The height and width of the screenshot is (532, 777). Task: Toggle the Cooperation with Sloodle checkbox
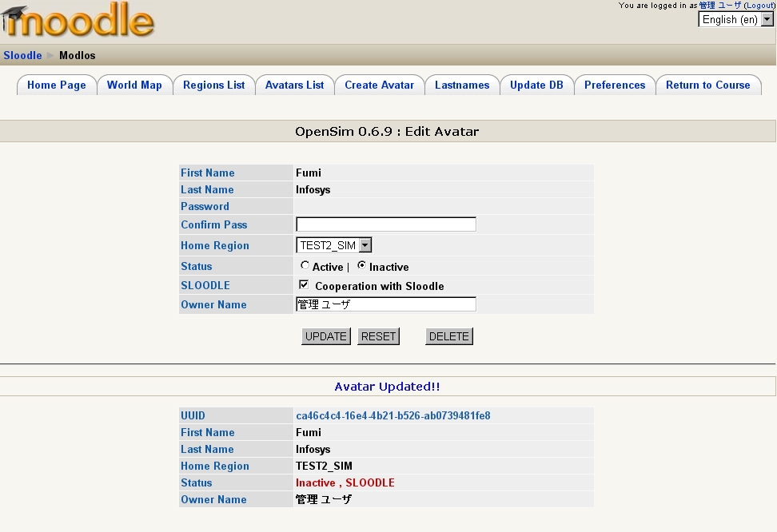[304, 285]
